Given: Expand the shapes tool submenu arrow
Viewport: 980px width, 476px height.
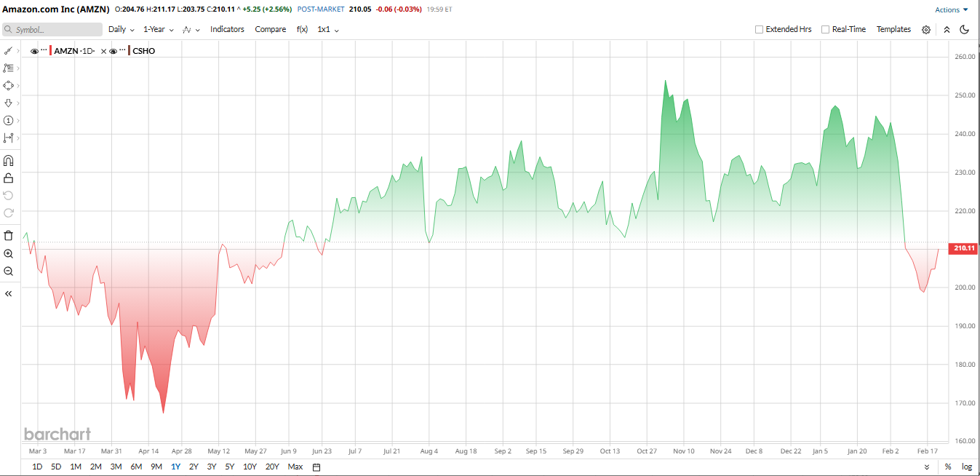Looking at the screenshot, I should [x=18, y=86].
